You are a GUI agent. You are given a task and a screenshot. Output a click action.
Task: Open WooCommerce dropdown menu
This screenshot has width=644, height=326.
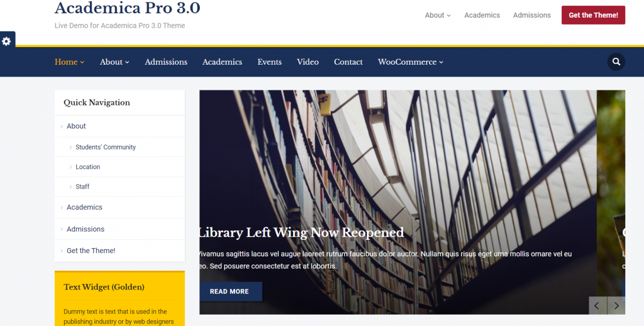tap(410, 62)
